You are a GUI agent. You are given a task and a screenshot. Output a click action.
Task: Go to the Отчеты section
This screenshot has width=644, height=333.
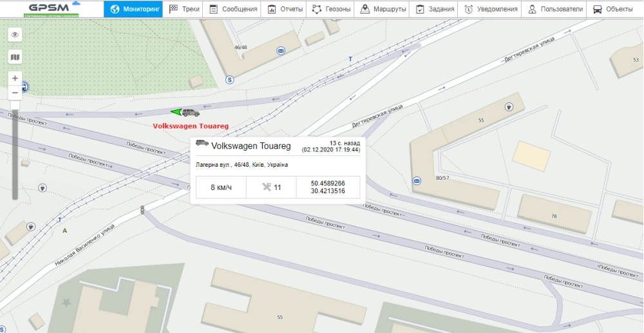[x=285, y=9]
